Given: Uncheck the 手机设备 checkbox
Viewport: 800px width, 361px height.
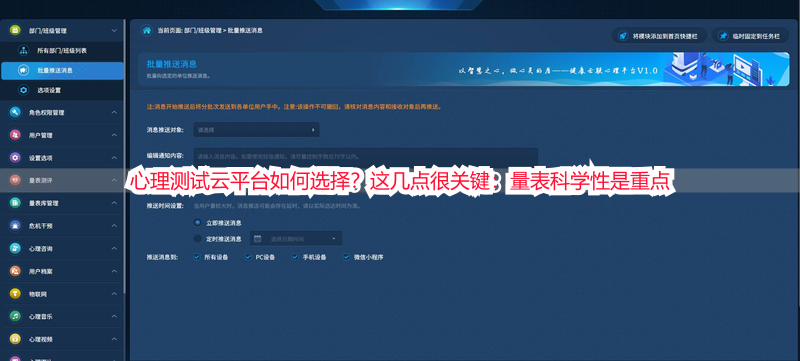Looking at the screenshot, I should tap(295, 257).
